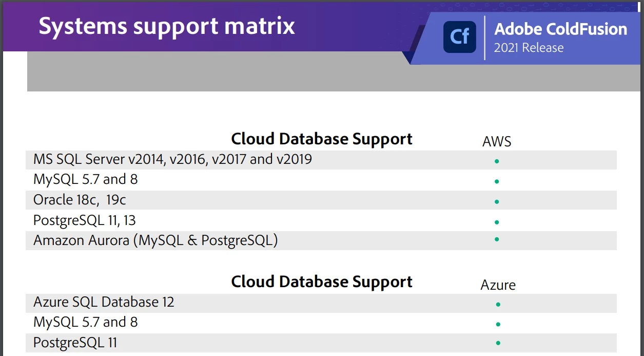The image size is (644, 356).
Task: Select 'MS SQL Server v2014, v2016, v2017 and v2019' row
Action: tap(321, 160)
